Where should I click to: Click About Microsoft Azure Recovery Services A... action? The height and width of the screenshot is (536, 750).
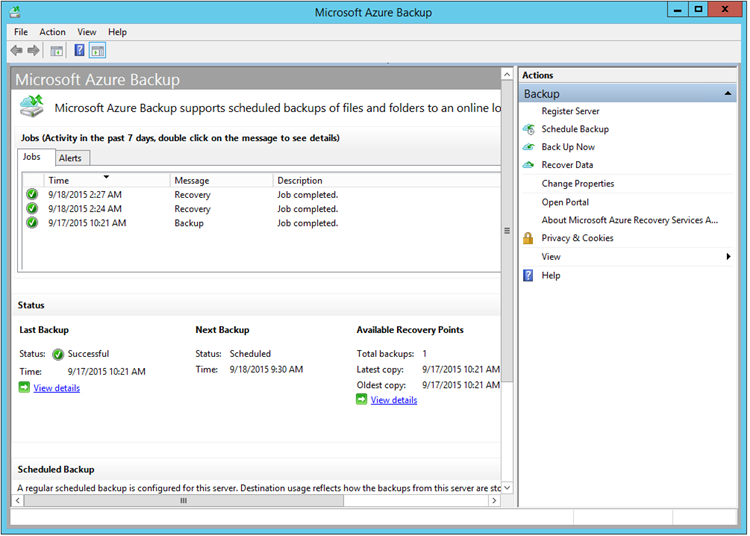click(629, 220)
